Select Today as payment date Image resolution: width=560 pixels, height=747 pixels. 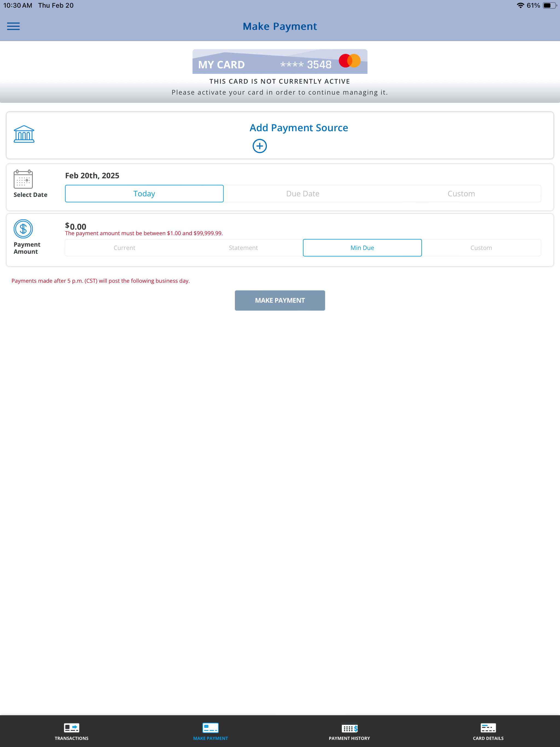tap(144, 194)
